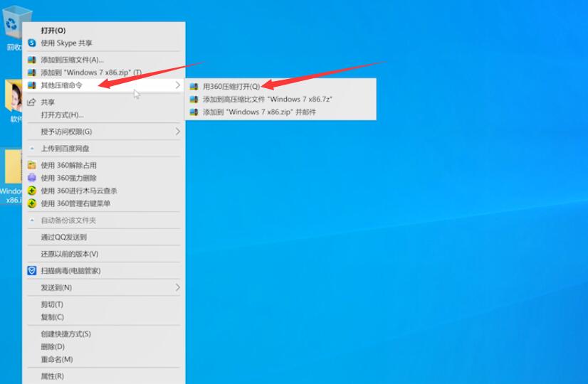The height and width of the screenshot is (384, 588).
Task: Expand the 其他压缩命令 submenu arrow
Action: pos(178,85)
